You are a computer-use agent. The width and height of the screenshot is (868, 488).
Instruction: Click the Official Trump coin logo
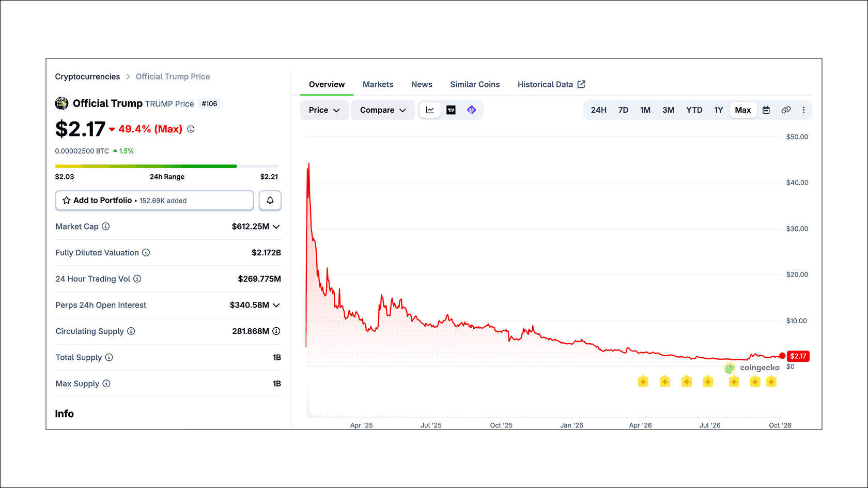(x=61, y=103)
